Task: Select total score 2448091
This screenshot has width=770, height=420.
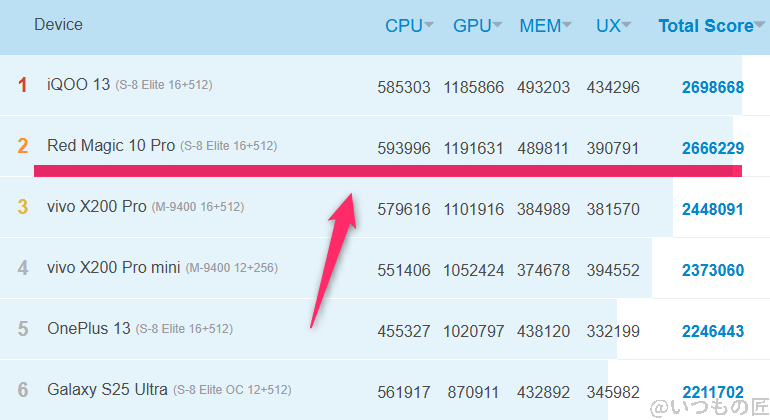Action: tap(712, 209)
